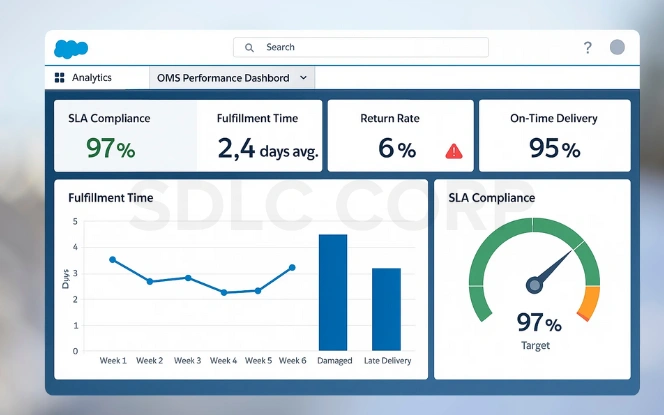The height and width of the screenshot is (415, 664).
Task: Click the gauge needle center hub
Action: 534,285
